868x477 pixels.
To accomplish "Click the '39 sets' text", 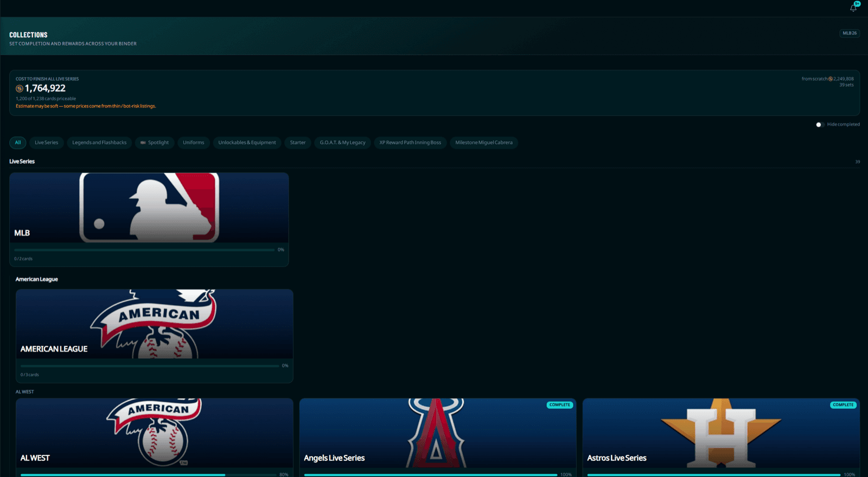I will 846,85.
